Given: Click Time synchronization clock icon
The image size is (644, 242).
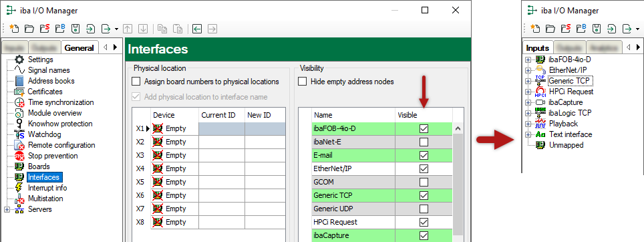Looking at the screenshot, I should point(19,102).
